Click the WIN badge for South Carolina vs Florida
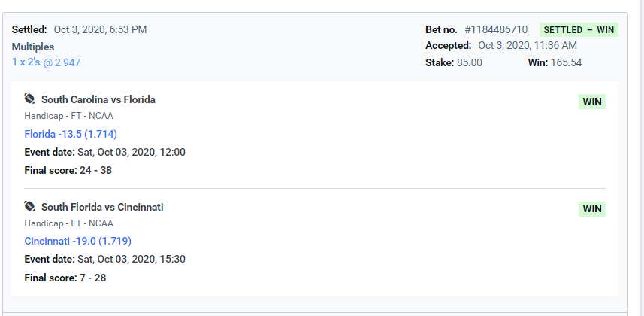 [x=592, y=102]
